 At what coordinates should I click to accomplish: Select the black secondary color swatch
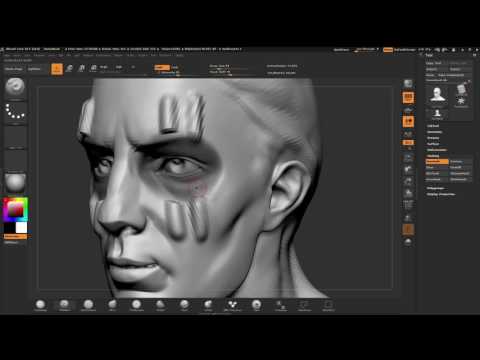coord(10,228)
